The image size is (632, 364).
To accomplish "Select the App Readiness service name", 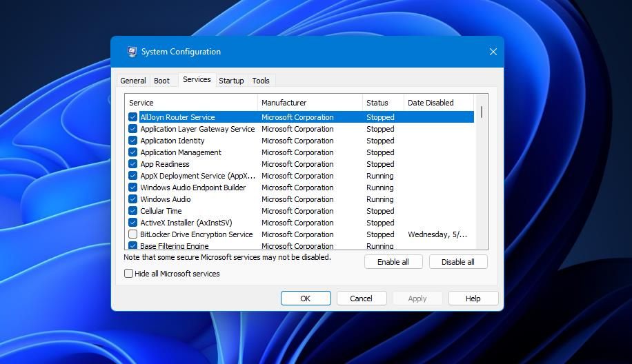I will click(164, 164).
